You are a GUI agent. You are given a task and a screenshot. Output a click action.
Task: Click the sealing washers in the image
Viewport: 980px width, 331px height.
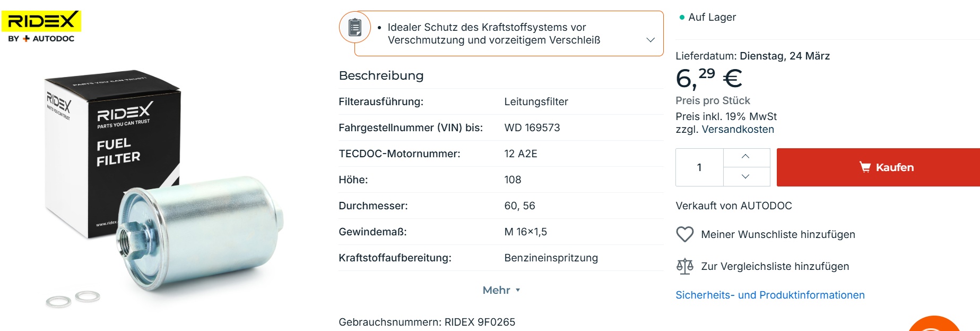tap(73, 299)
